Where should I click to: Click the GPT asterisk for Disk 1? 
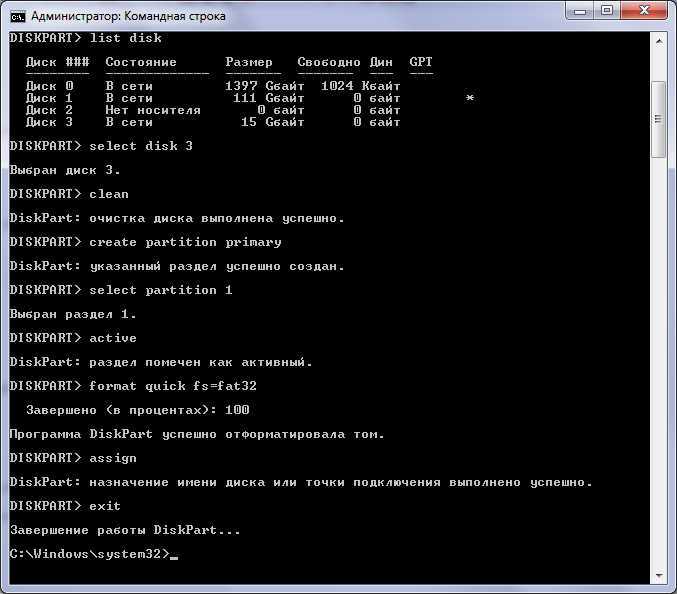(470, 98)
